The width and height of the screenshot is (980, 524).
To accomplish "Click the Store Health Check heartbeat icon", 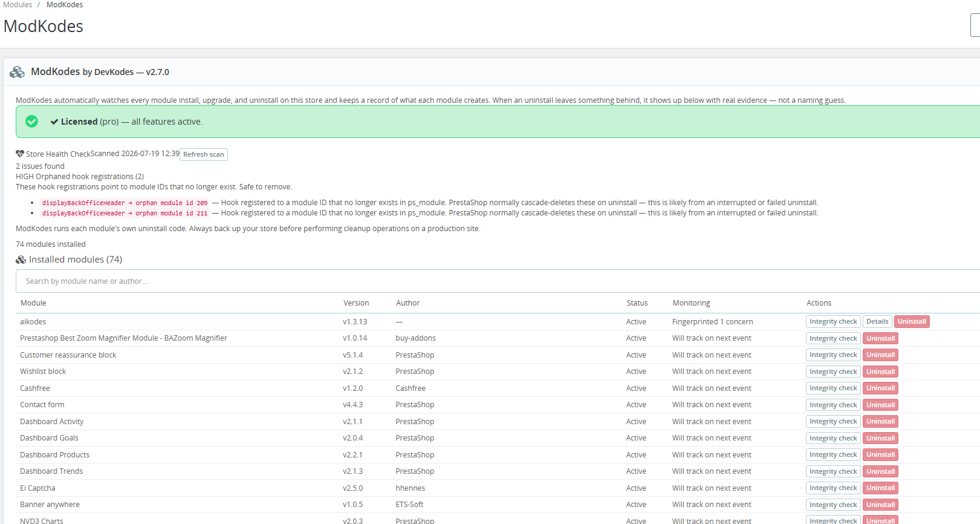I will [x=20, y=154].
